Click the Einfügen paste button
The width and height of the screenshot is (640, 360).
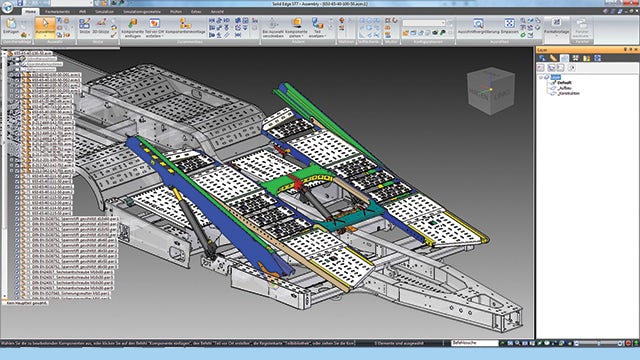(x=11, y=27)
